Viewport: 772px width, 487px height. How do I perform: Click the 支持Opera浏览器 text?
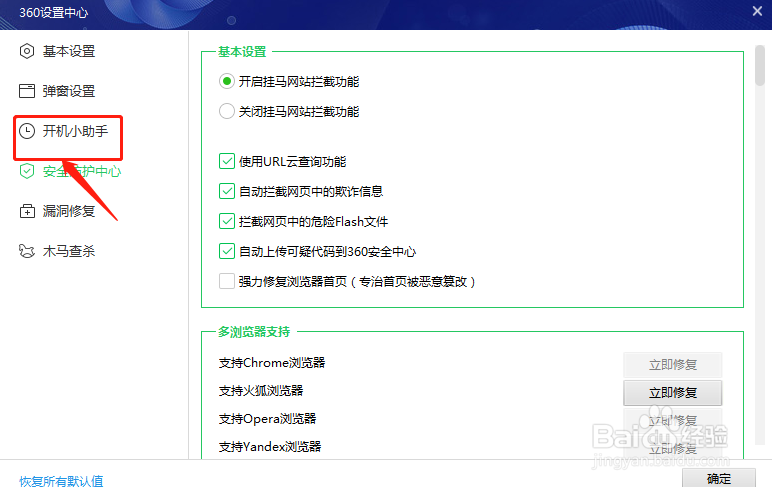267,419
